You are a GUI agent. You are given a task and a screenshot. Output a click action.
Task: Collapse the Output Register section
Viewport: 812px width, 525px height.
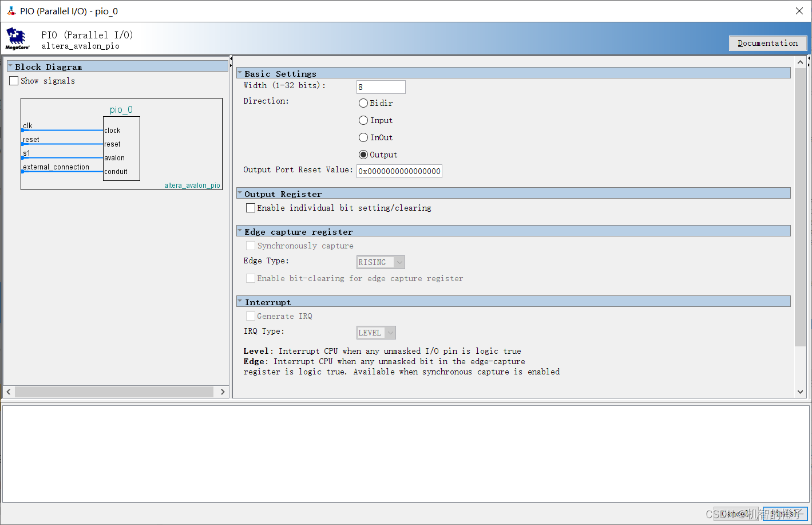pos(240,194)
